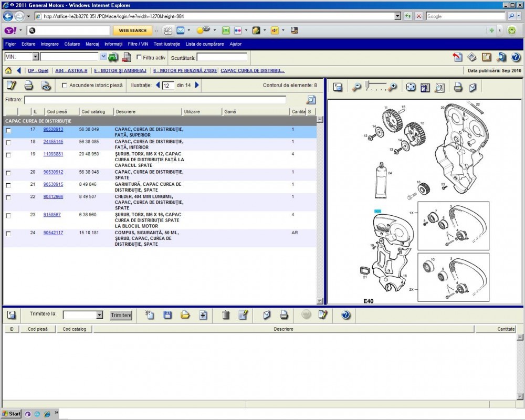The image size is (525, 420).
Task: Open the Lista de cumpărare menu
Action: (x=205, y=44)
